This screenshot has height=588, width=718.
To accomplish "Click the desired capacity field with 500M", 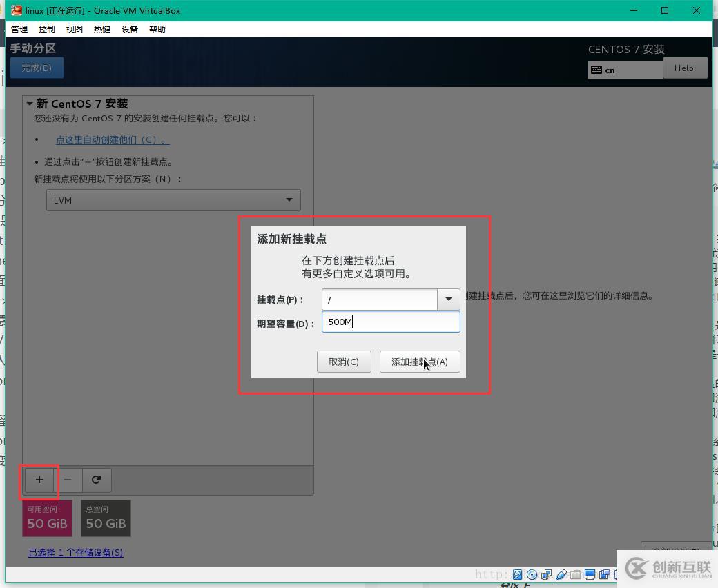I will tap(391, 322).
